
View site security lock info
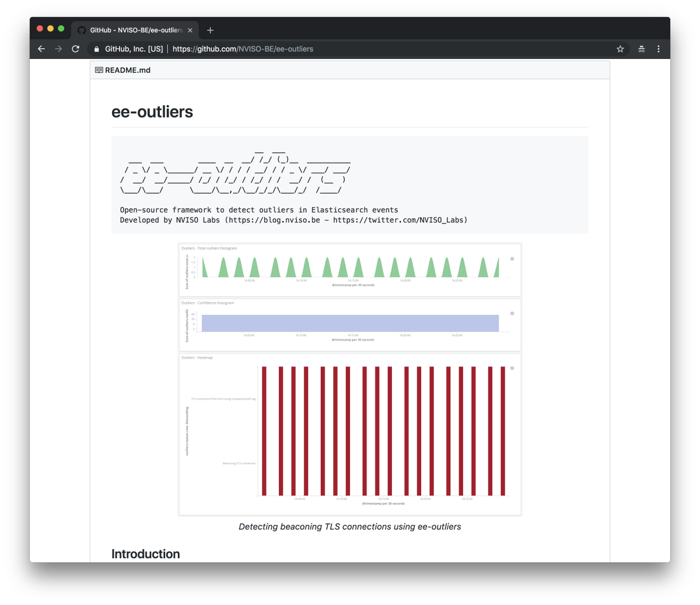click(97, 49)
